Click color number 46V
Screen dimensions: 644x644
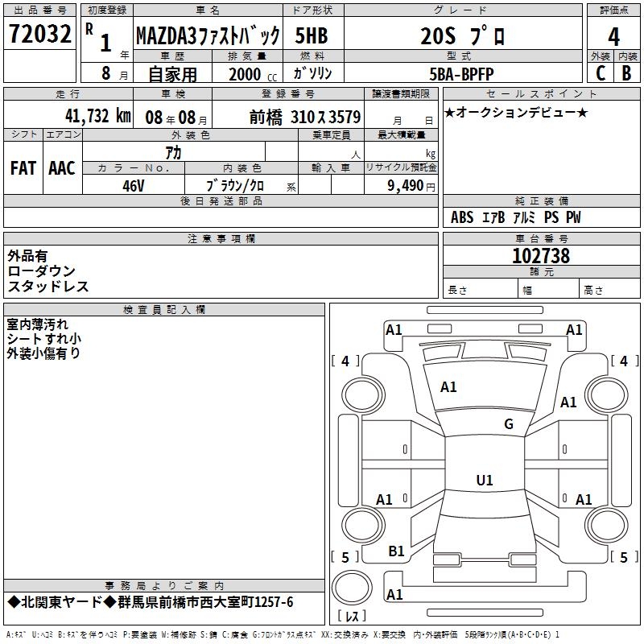pyautogui.click(x=134, y=186)
